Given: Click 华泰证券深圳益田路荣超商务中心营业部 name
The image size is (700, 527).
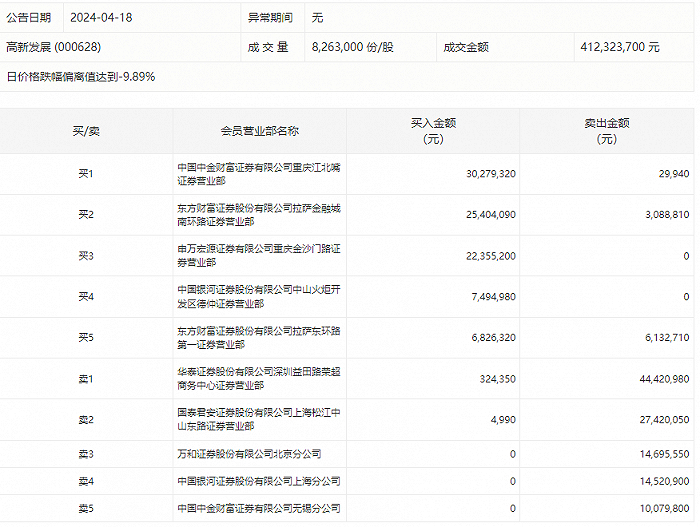Looking at the screenshot, I should pyautogui.click(x=259, y=378).
